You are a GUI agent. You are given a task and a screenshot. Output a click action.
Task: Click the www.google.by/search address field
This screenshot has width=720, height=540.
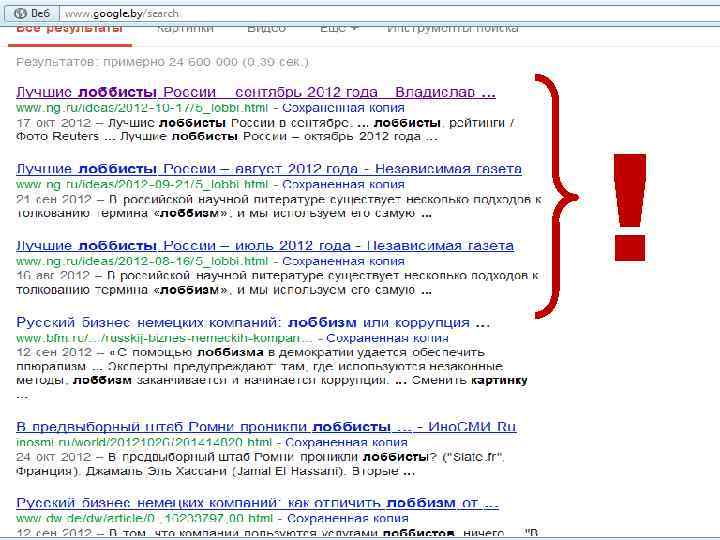[389, 13]
